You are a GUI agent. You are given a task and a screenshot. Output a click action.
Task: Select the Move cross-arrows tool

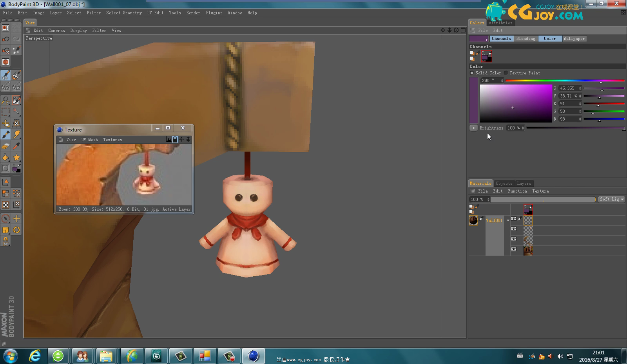pyautogui.click(x=16, y=219)
